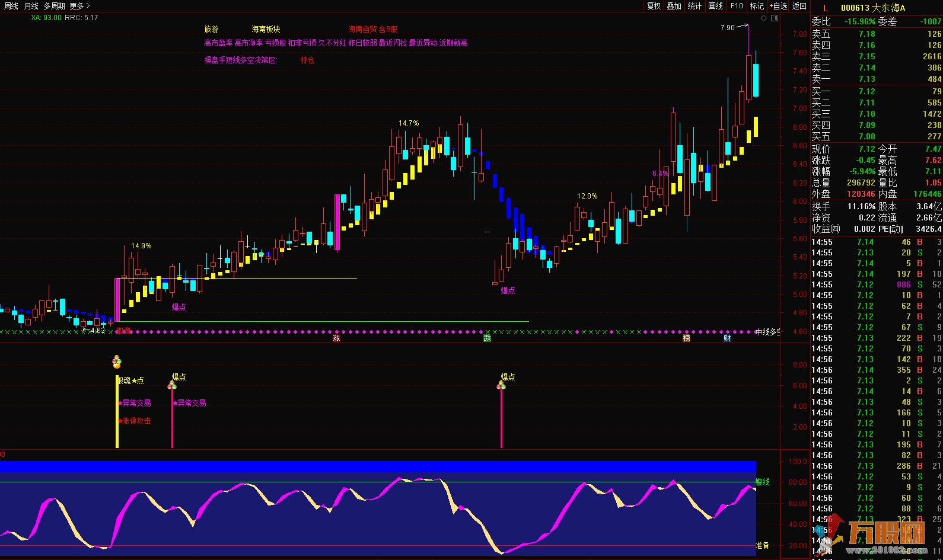Select the 海南自贸 concept tag

[x=362, y=29]
